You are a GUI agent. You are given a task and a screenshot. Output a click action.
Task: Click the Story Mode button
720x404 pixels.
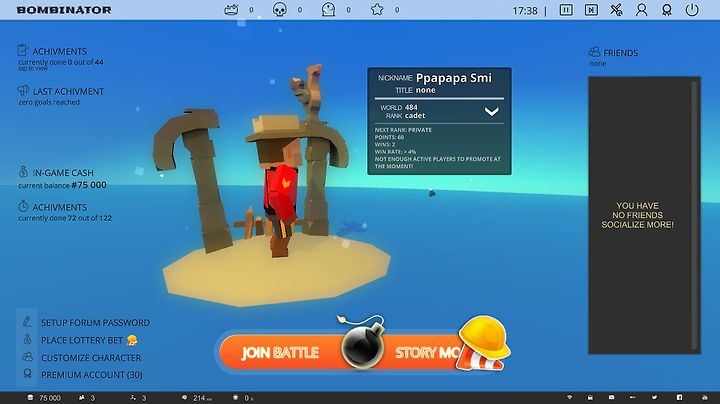click(427, 353)
